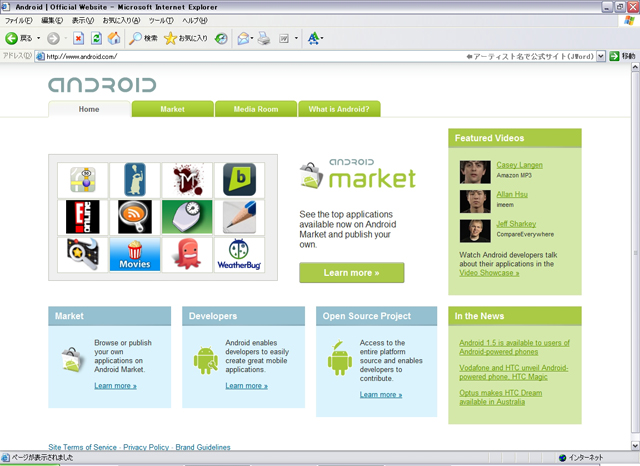This screenshot has width=640, height=466.
Task: Print the page with printer icon
Action: pyautogui.click(x=264, y=38)
